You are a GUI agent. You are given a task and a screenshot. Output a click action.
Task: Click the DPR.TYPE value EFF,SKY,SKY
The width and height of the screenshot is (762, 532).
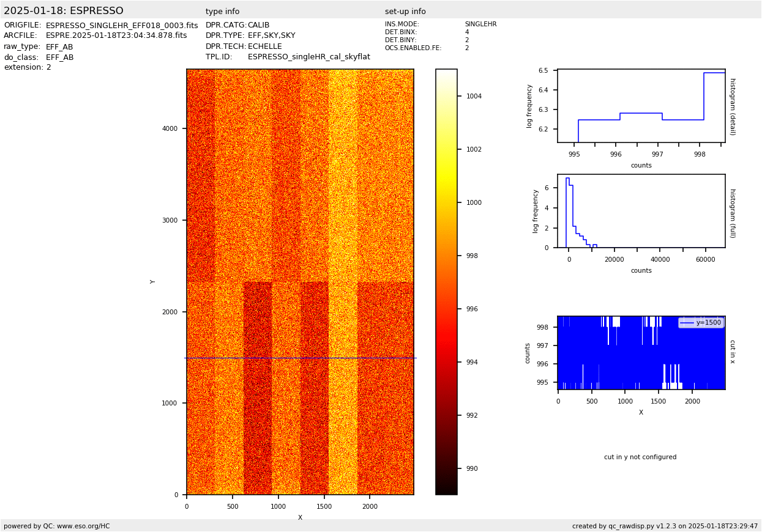pyautogui.click(x=271, y=36)
